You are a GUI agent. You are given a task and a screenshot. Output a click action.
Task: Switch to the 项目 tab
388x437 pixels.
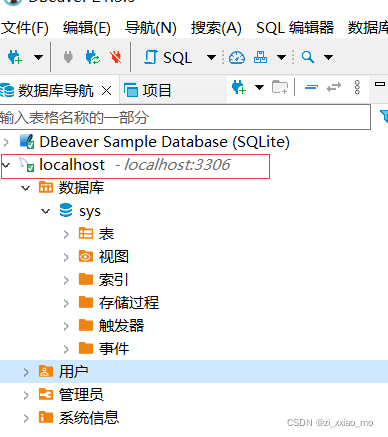pos(147,91)
